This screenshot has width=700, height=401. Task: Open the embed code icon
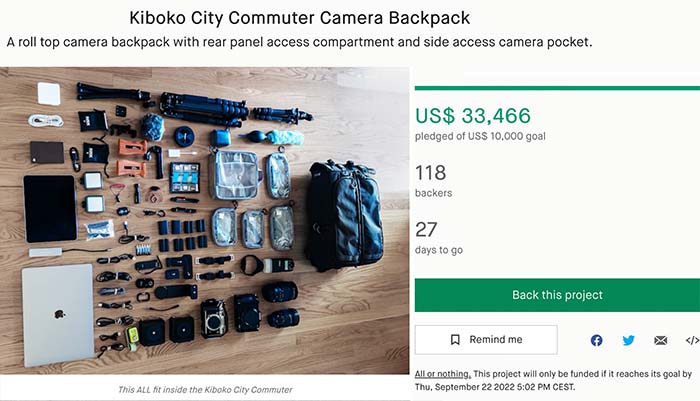click(x=691, y=340)
